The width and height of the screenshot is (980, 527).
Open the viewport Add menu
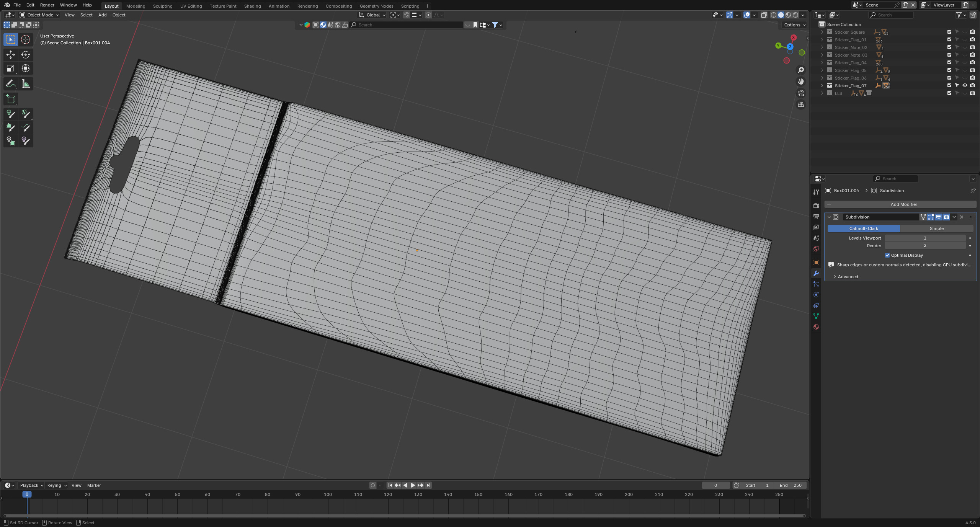tap(102, 15)
